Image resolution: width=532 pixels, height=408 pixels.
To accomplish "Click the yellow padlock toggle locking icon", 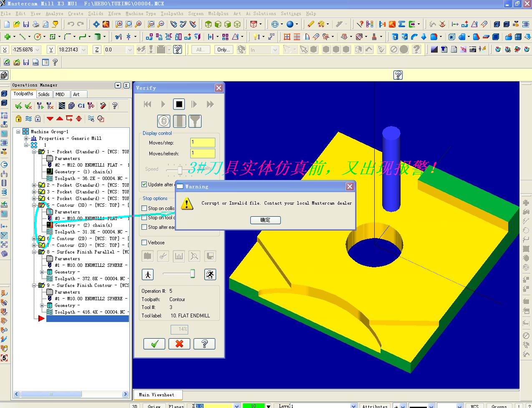I will click(x=18, y=119).
